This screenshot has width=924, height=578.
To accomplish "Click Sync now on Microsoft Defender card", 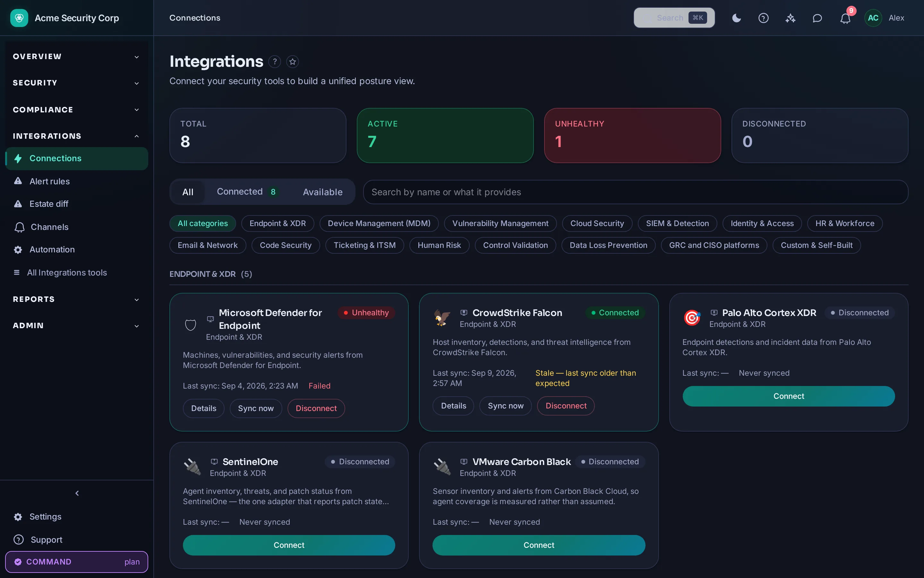I will point(256,408).
